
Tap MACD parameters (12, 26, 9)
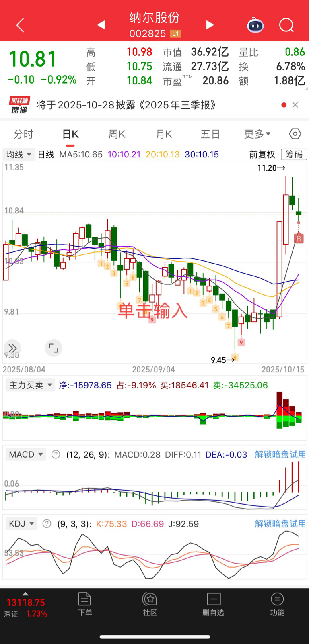[x=88, y=454]
